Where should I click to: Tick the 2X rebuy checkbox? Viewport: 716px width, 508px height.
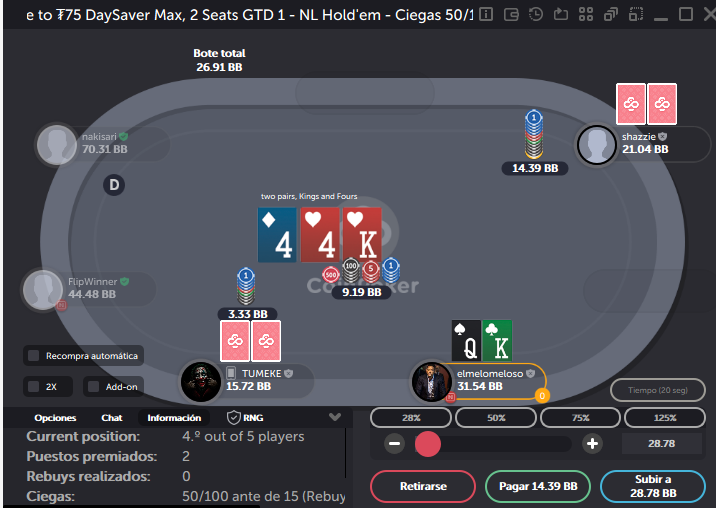34,386
